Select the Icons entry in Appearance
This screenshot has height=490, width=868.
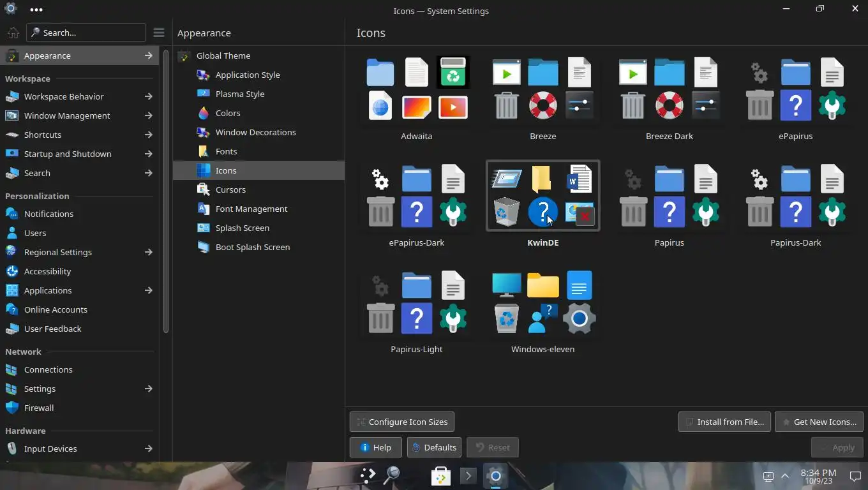258,170
